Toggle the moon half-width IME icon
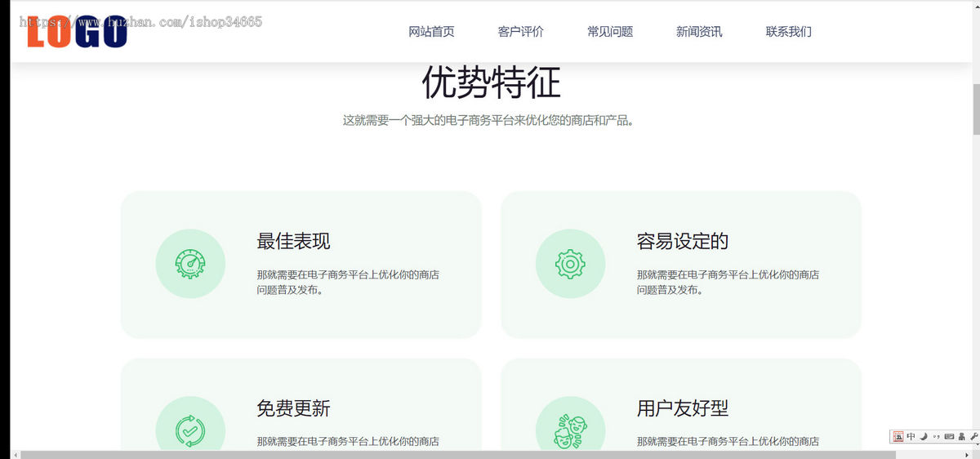Image resolution: width=980 pixels, height=459 pixels. (924, 437)
